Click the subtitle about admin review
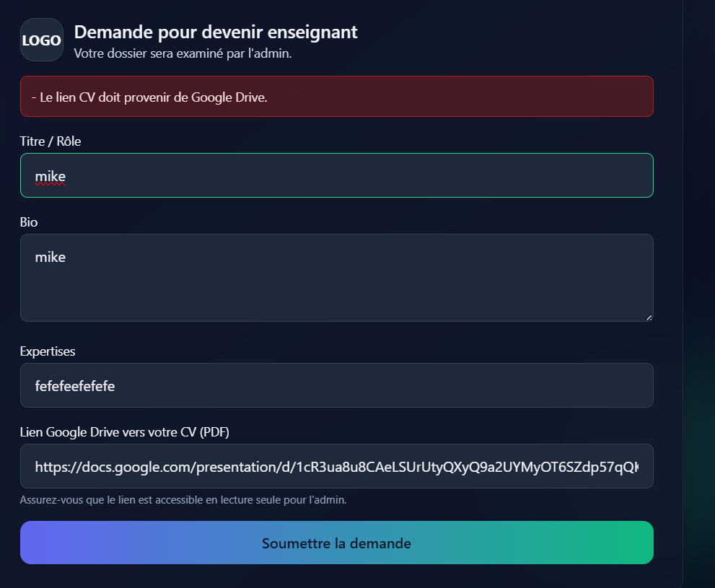The image size is (715, 588). (x=183, y=53)
